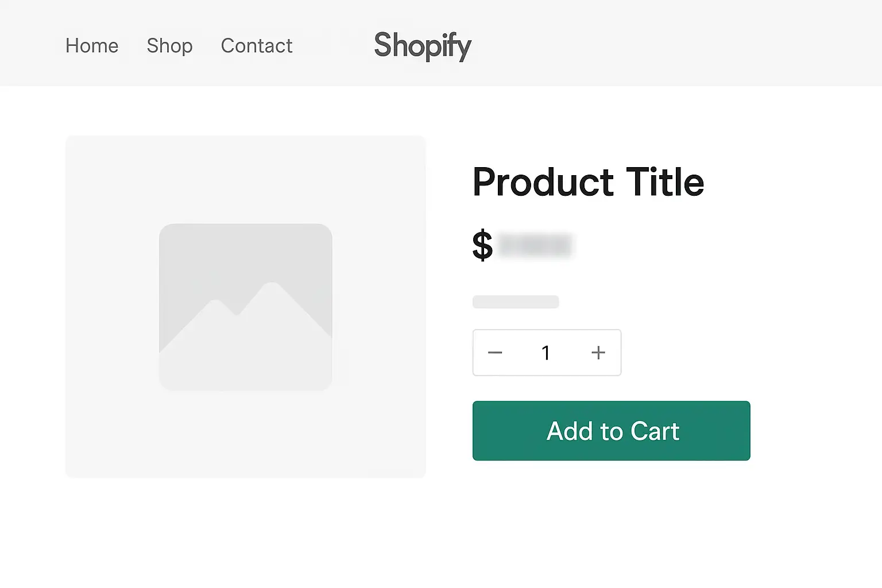Click the plus icon to increase quantity
The height and width of the screenshot is (588, 882).
click(x=598, y=353)
